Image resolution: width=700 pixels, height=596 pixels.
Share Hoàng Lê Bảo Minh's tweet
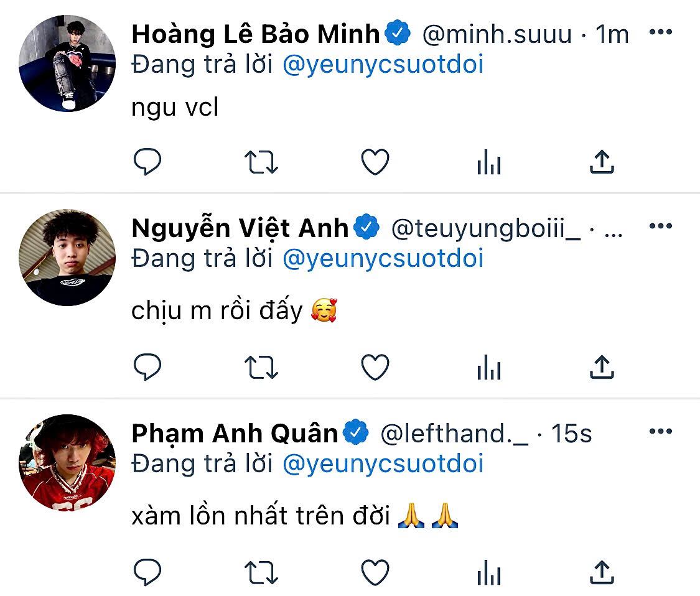(601, 162)
